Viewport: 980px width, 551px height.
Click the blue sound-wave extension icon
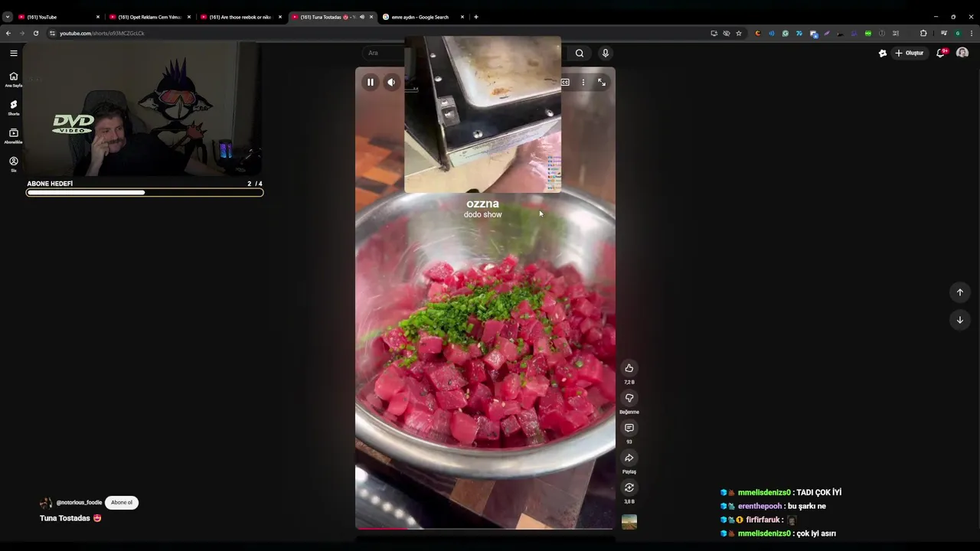772,33
